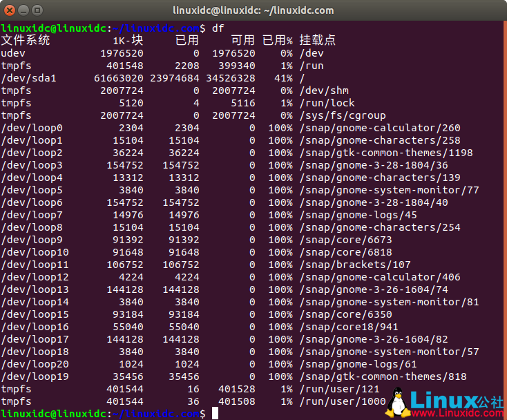This screenshot has width=507, height=420.
Task: Click the '/dev/loop16' filesystem entry
Action: tap(35, 327)
